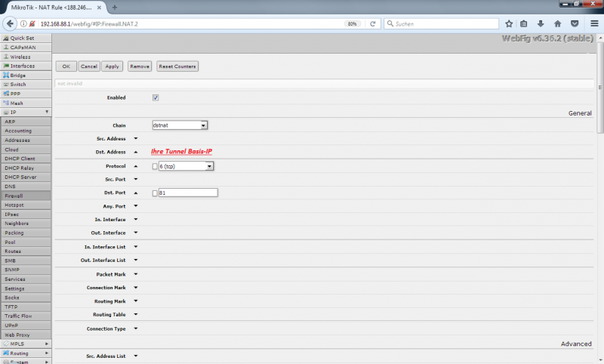Collapse the Dst. Address field arrow

136,152
